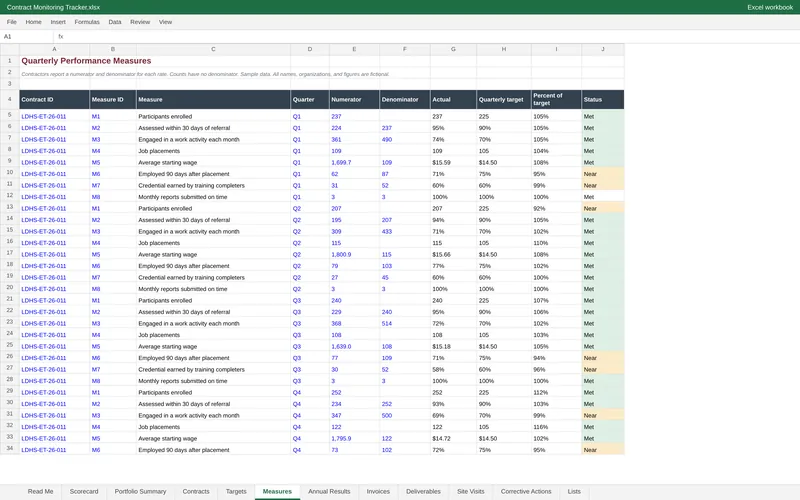This screenshot has height=500, width=800.
Task: Open the Data menu
Action: coord(115,22)
